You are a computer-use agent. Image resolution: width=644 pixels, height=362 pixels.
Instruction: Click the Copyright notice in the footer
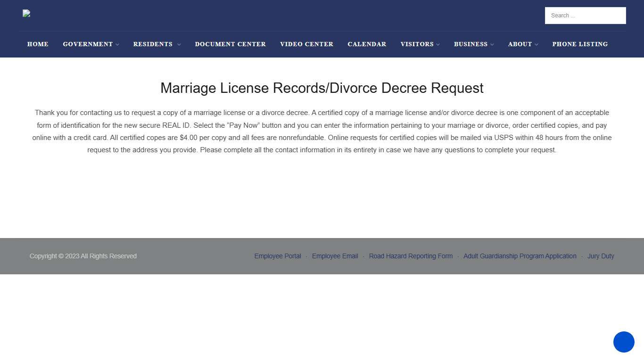83,256
